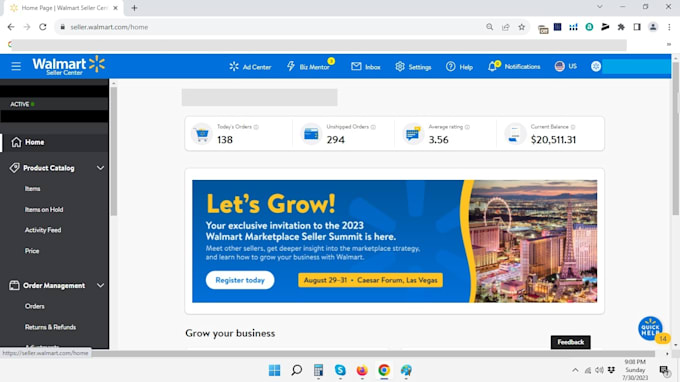Click the Let's Grow summit banner image
This screenshot has height=382, width=680.
[x=395, y=241]
